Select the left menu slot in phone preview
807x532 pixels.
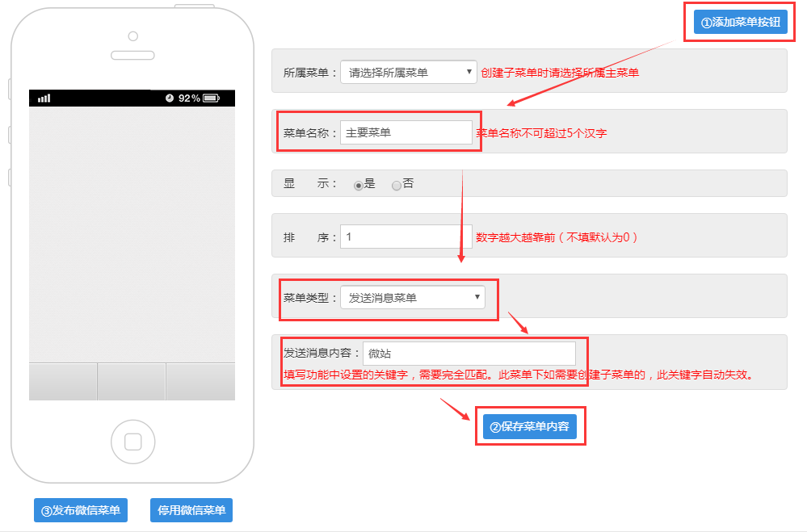[x=63, y=381]
